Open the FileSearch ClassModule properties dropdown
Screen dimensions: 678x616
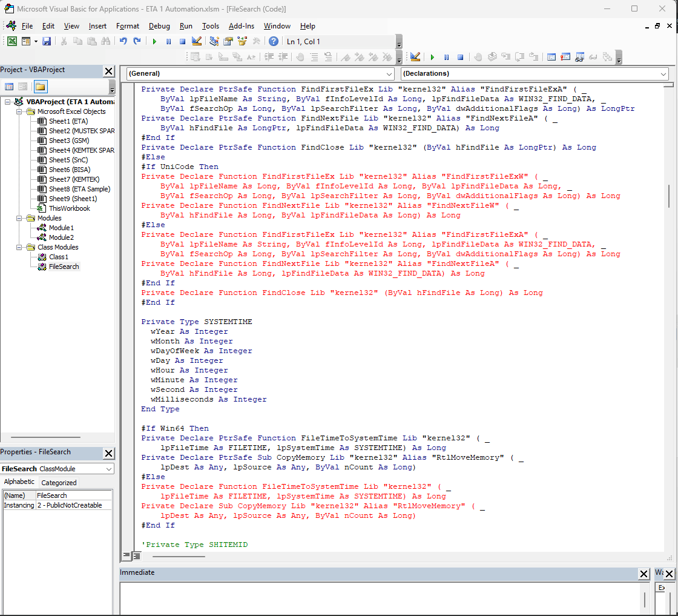(109, 469)
